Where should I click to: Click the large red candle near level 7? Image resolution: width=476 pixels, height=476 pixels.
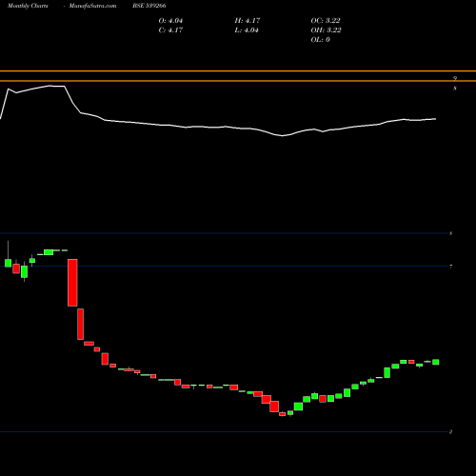[x=72, y=283]
